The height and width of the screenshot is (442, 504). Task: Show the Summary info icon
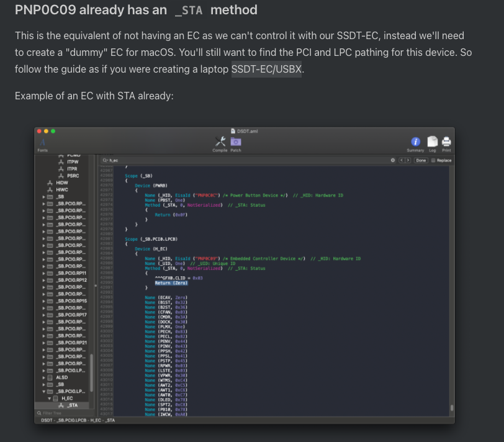tap(415, 142)
